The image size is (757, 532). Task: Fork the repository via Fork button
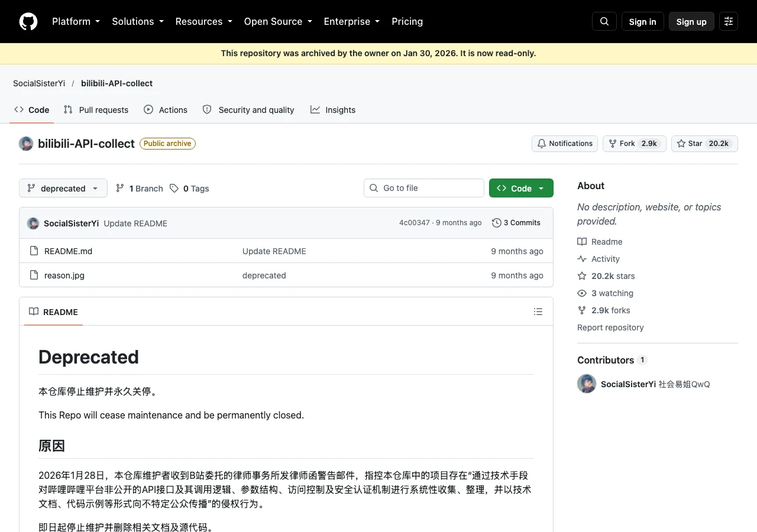634,144
